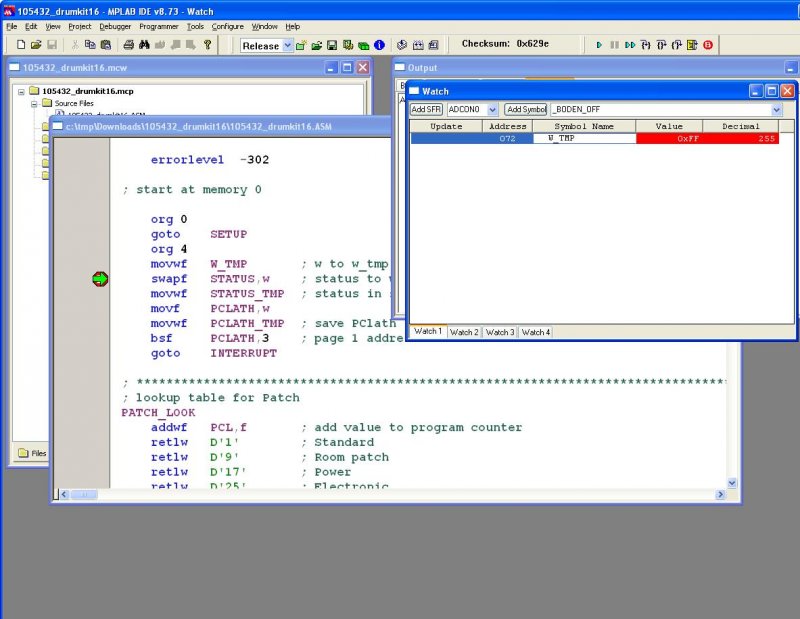800x619 pixels.
Task: Switch to Watch 2 tab
Action: pos(464,332)
